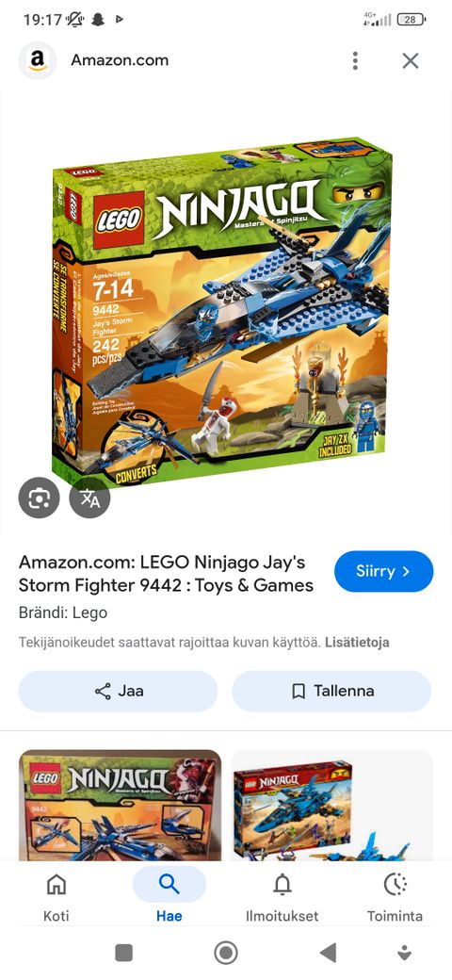Go to the Koti home tab
Screen dimensions: 452x980
click(x=56, y=897)
